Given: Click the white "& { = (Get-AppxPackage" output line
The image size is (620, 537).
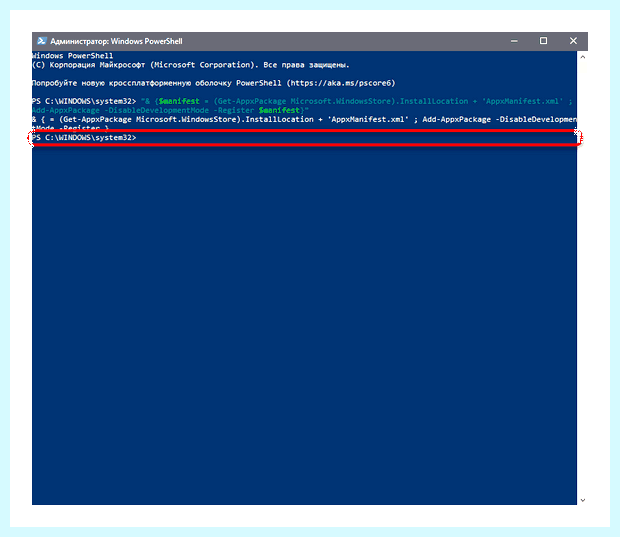Looking at the screenshot, I should click(304, 119).
